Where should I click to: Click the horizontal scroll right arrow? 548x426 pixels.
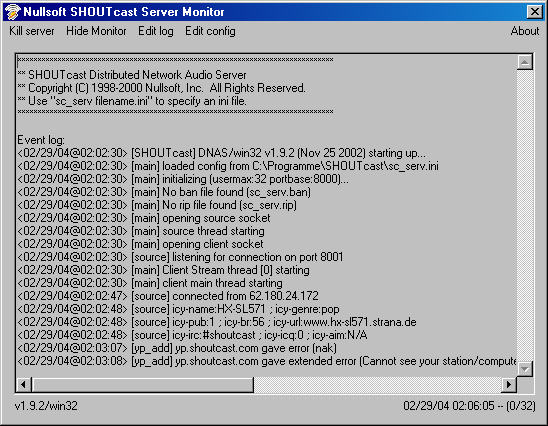[509, 385]
